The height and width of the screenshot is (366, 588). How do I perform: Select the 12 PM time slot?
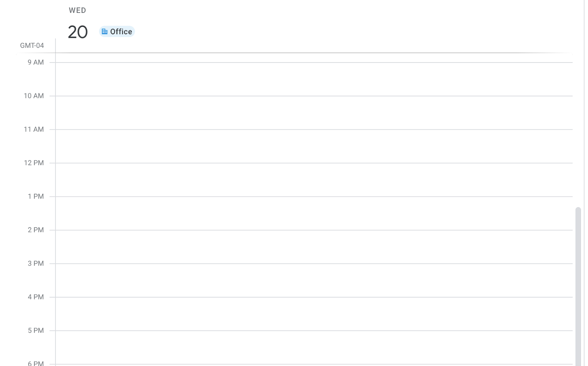point(314,180)
